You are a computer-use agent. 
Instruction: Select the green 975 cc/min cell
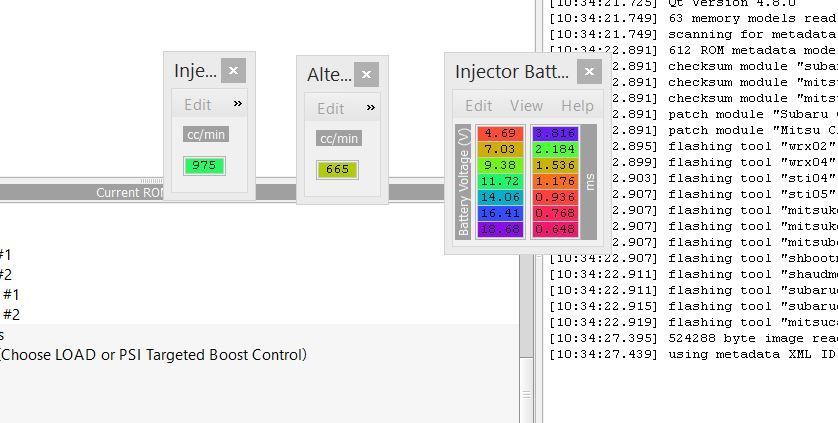[x=204, y=166]
